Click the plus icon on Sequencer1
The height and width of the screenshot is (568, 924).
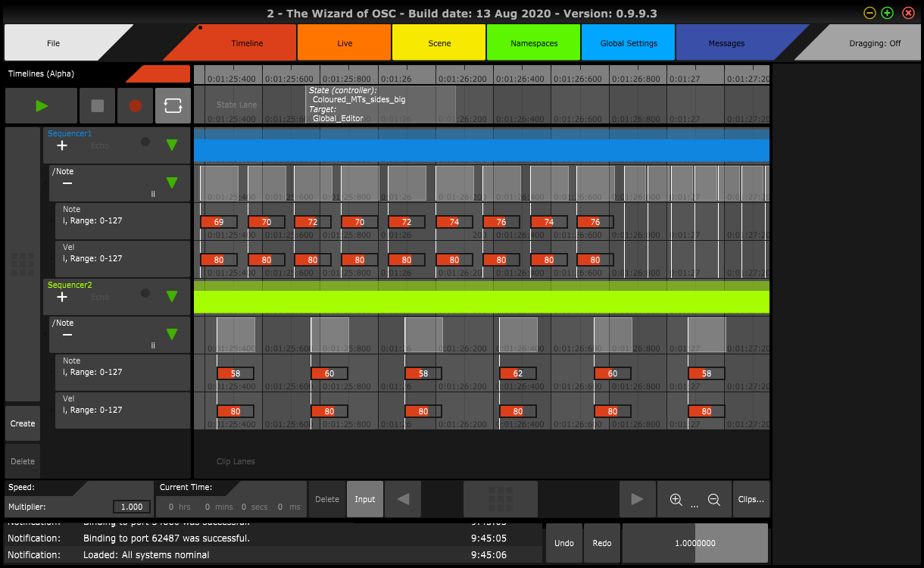pos(62,145)
